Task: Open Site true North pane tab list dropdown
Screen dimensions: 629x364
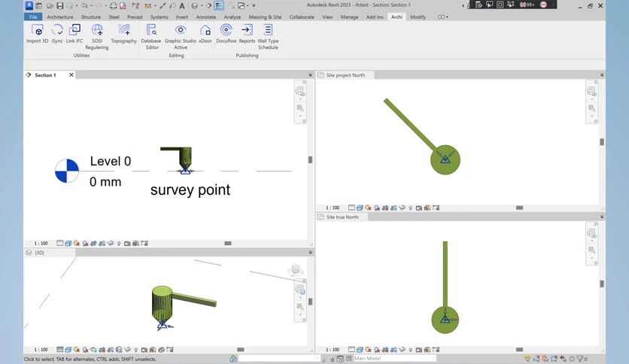Action: pyautogui.click(x=602, y=217)
